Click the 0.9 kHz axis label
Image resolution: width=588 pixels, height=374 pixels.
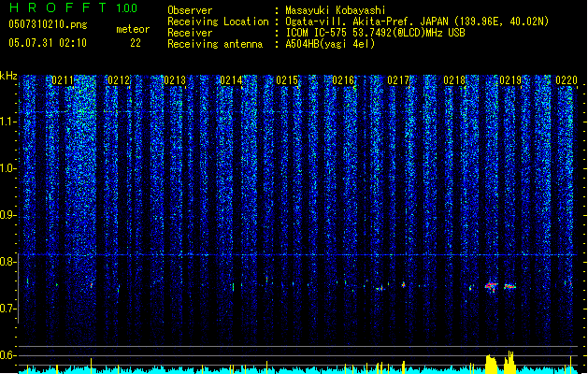pyautogui.click(x=7, y=215)
